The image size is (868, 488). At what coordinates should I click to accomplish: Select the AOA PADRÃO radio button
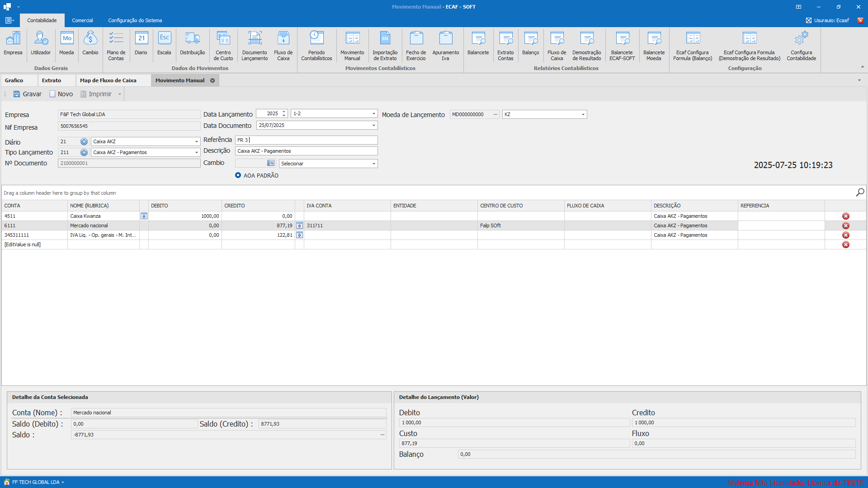[238, 175]
